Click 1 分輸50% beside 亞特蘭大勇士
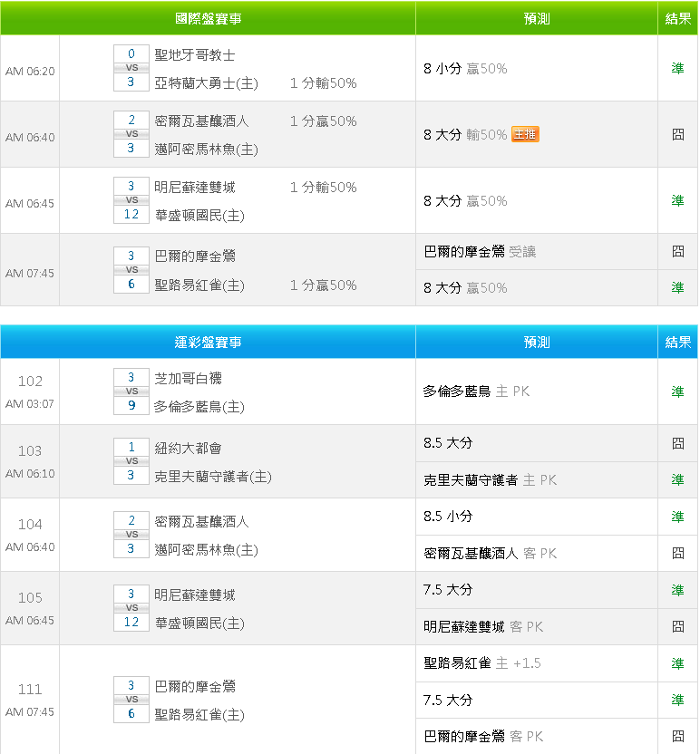Viewport: 700px width, 754px height. 324,83
